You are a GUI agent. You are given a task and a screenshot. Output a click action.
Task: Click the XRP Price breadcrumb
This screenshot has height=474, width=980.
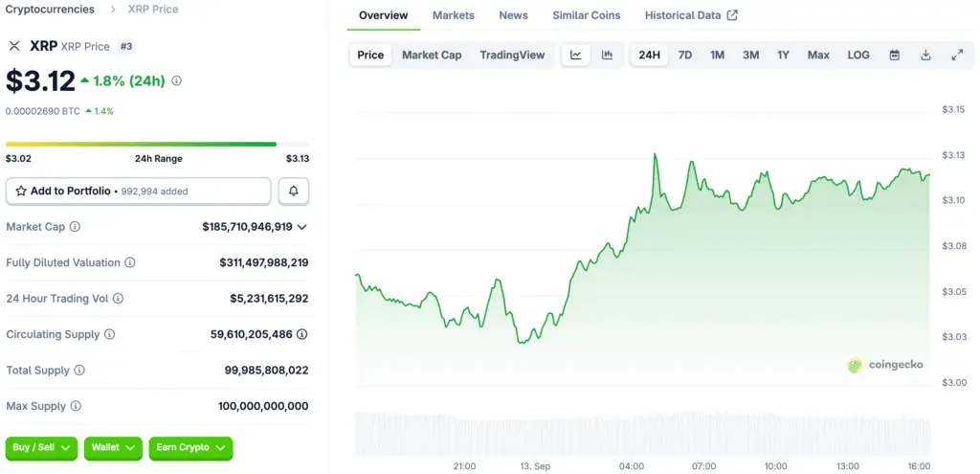click(x=153, y=10)
